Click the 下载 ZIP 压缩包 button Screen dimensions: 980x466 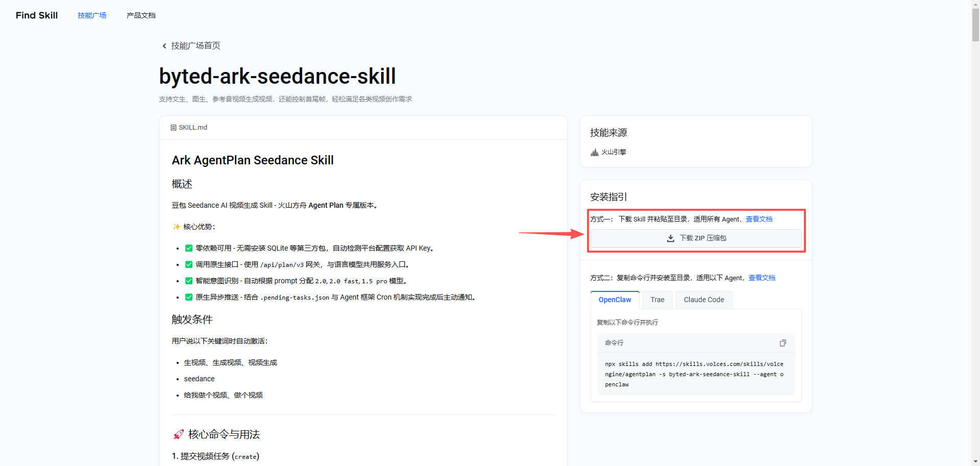click(x=696, y=238)
